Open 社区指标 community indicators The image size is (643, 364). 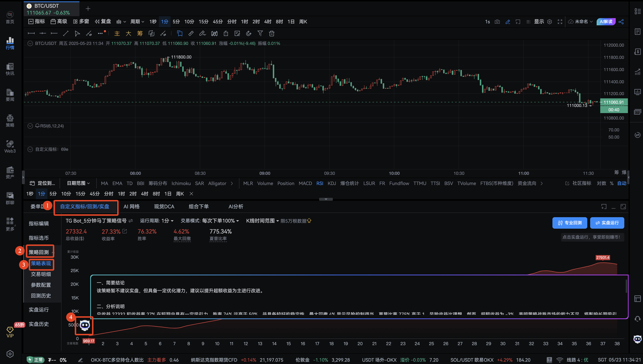[578, 183]
